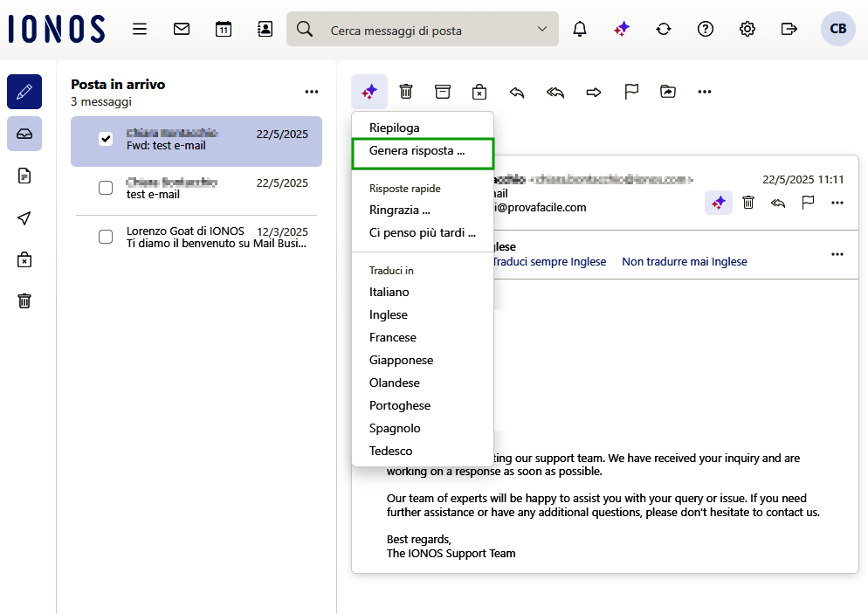This screenshot has height=614, width=868.
Task: Open translation bar more options dots
Action: click(837, 254)
